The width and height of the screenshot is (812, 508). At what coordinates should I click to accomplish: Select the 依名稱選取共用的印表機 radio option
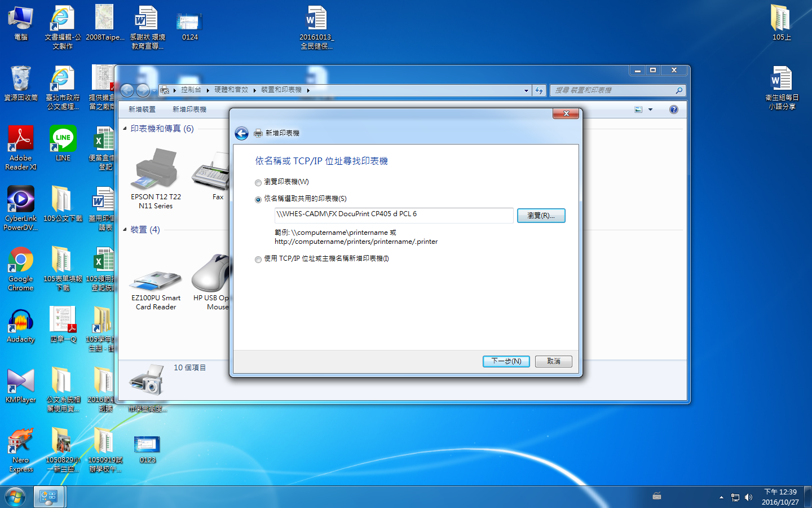click(258, 199)
